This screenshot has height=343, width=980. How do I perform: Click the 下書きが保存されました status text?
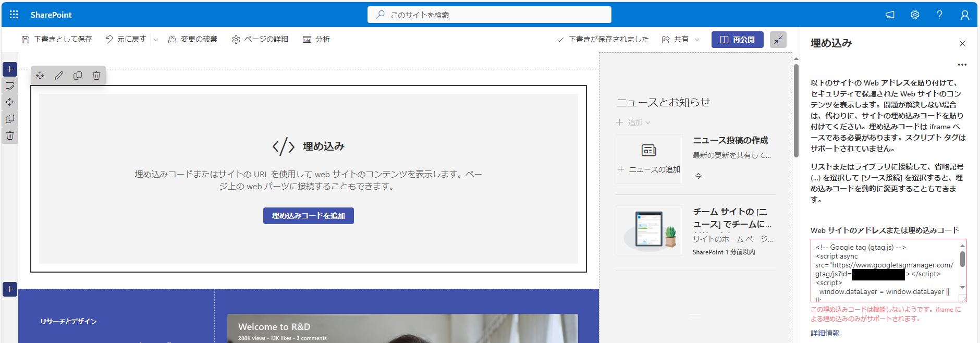[609, 39]
